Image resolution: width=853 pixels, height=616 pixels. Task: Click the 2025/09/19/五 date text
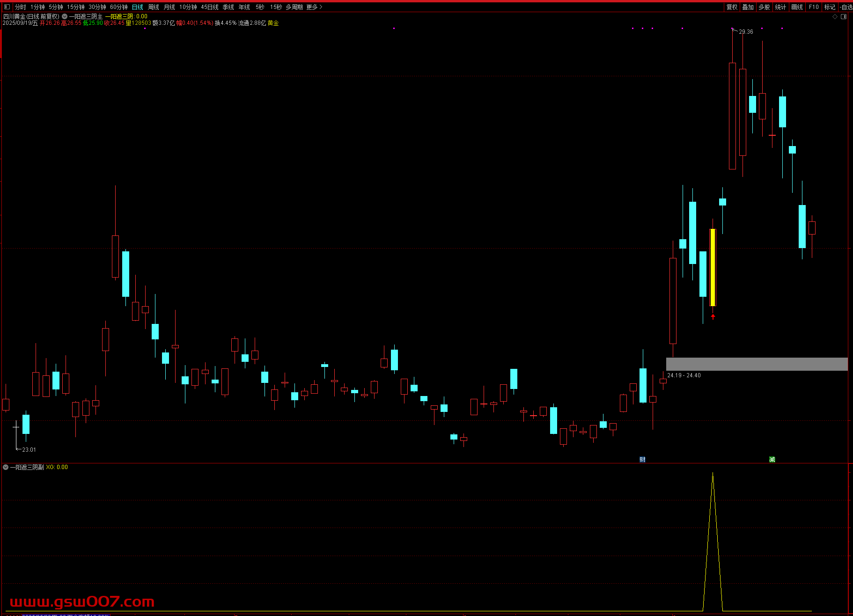pyautogui.click(x=20, y=23)
